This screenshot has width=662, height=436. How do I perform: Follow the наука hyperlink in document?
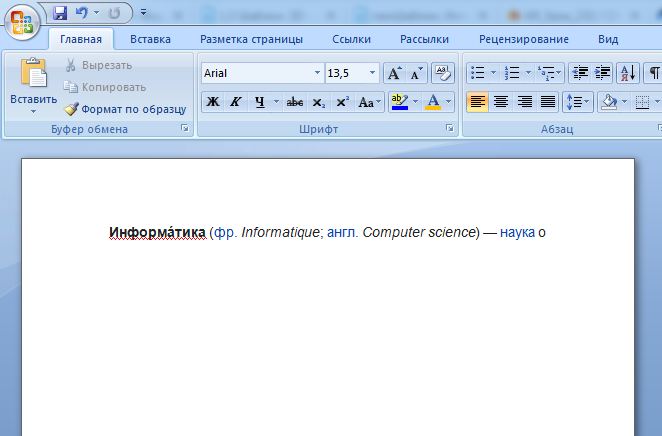point(518,233)
